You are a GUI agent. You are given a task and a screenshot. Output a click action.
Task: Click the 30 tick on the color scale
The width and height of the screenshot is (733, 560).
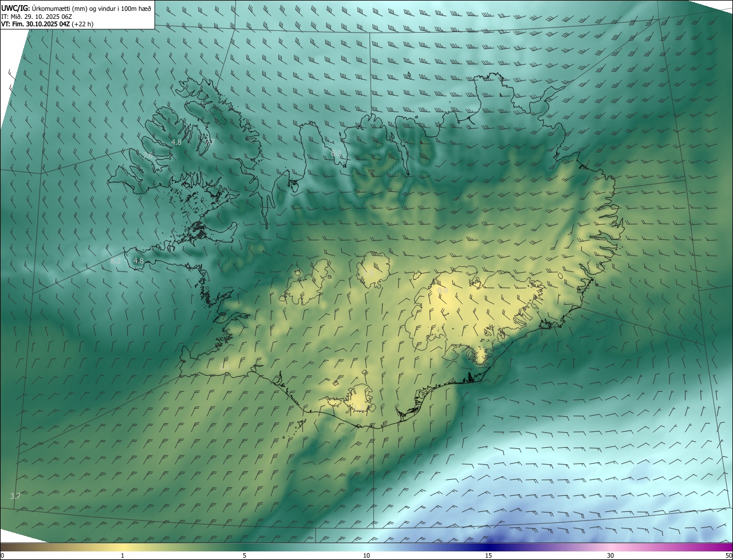[x=610, y=555]
